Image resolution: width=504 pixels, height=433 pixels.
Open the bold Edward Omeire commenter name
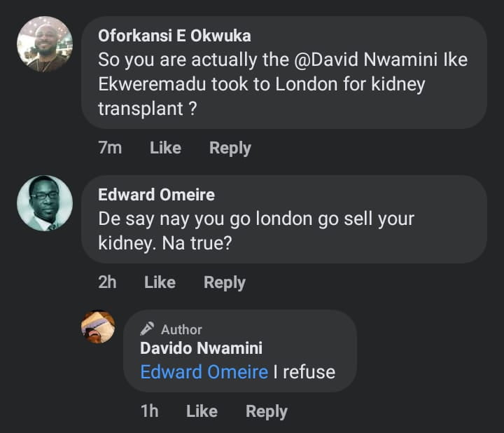pos(156,195)
